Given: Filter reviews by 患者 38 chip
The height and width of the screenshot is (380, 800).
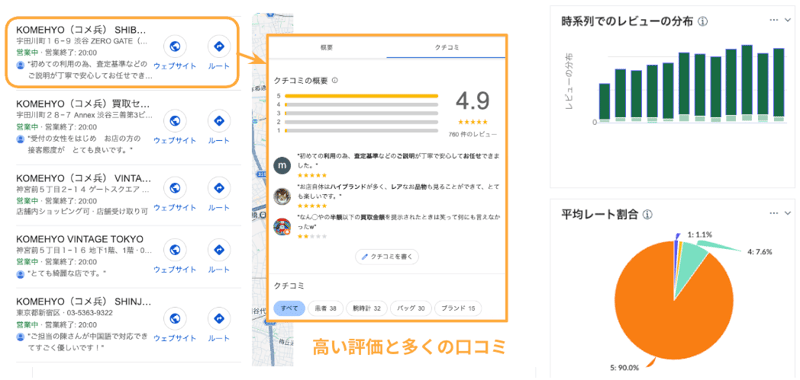Looking at the screenshot, I should pyautogui.click(x=326, y=309).
